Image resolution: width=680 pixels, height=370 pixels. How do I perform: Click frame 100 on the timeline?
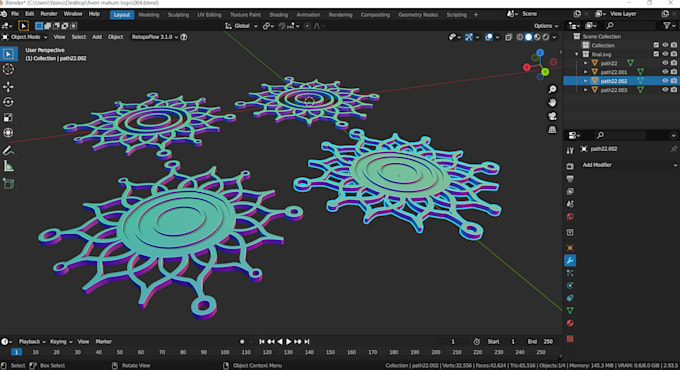pyautogui.click(x=225, y=352)
